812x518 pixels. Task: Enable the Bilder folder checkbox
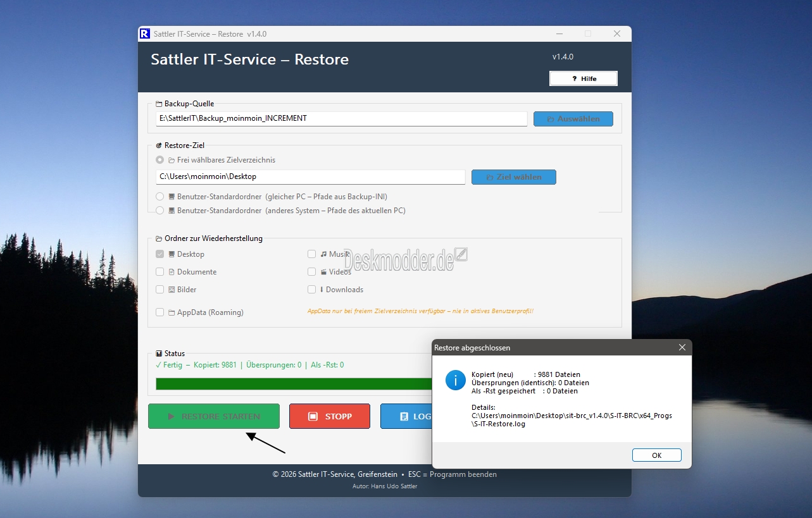point(160,290)
